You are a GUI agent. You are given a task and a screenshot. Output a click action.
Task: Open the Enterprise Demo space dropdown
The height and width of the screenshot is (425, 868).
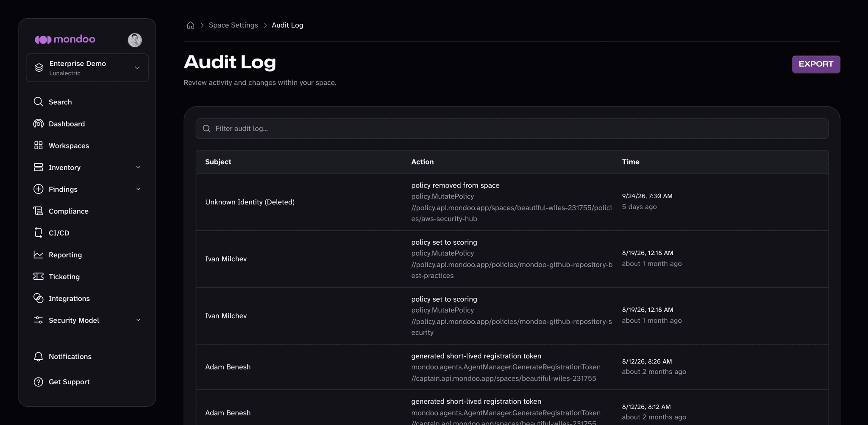pyautogui.click(x=87, y=68)
